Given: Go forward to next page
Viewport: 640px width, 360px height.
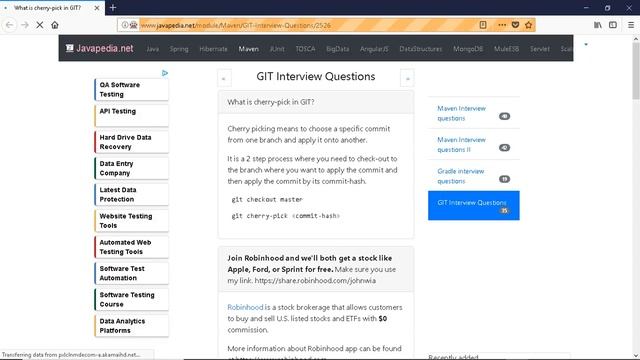Looking at the screenshot, I should point(24,25).
